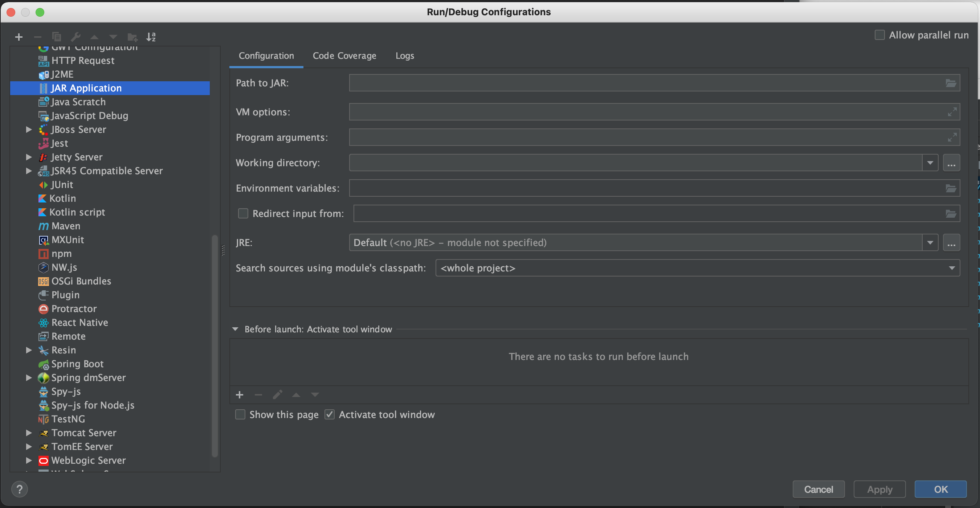Expand JBoss Server tree node
The image size is (980, 508).
[29, 130]
